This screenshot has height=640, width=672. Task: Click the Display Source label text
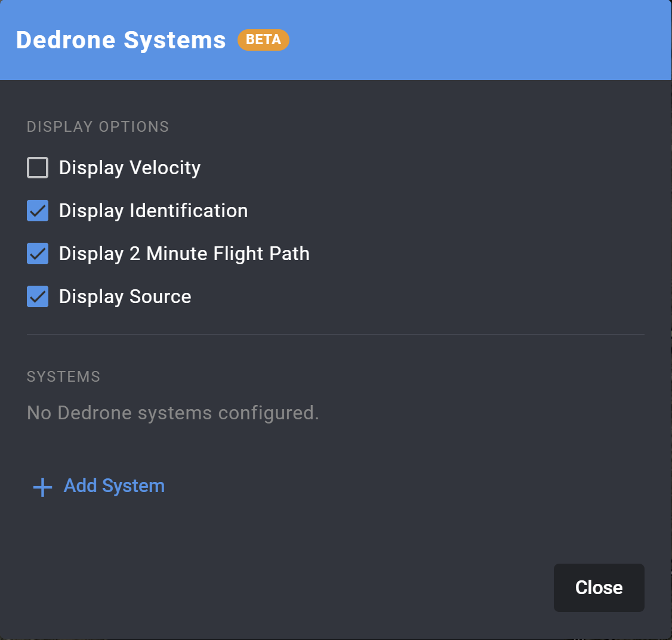click(x=125, y=296)
